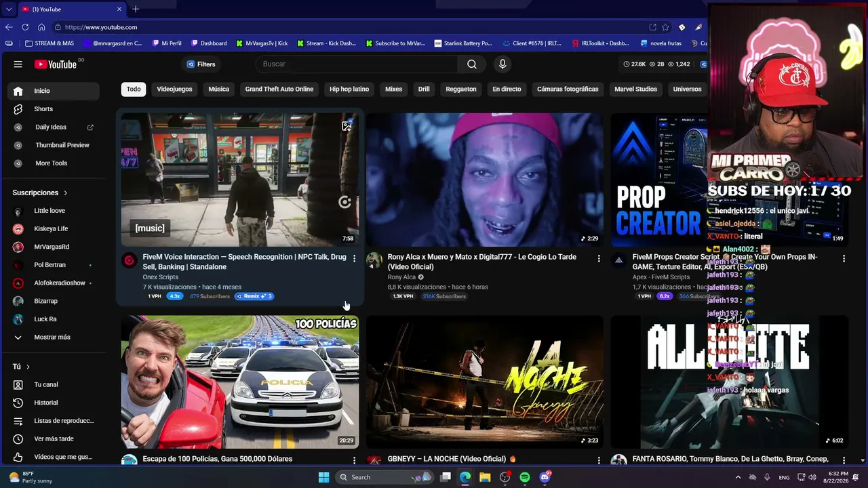
Task: Start voice search with the microphone icon
Action: [502, 64]
